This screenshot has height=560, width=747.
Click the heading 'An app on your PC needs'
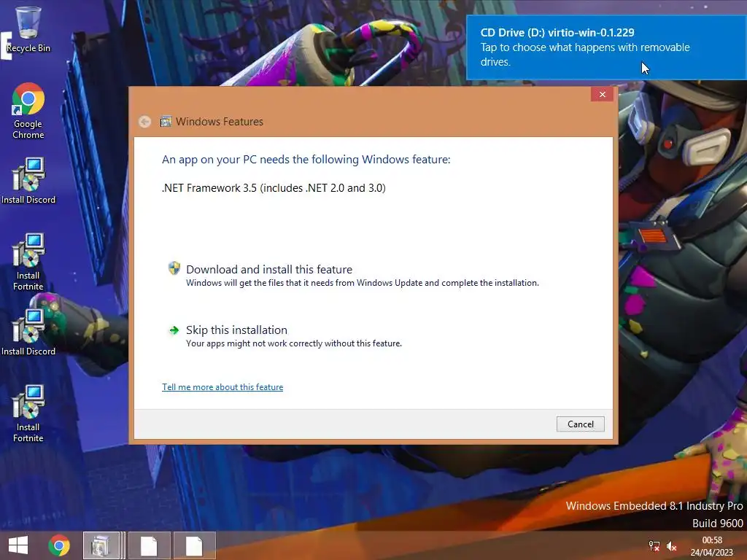[306, 160]
